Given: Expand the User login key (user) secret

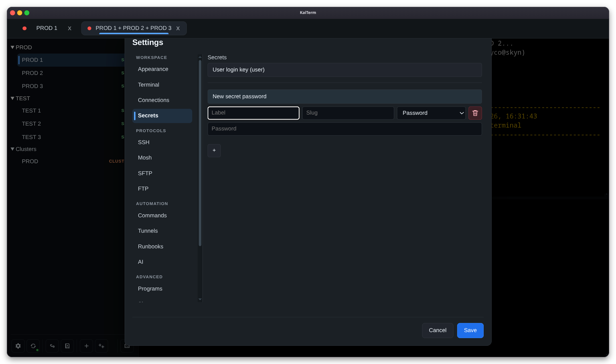Looking at the screenshot, I should click(345, 70).
